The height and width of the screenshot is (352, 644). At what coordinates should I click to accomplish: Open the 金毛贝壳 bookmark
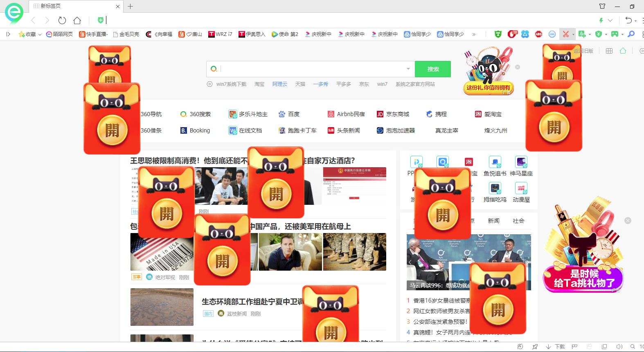click(x=126, y=34)
